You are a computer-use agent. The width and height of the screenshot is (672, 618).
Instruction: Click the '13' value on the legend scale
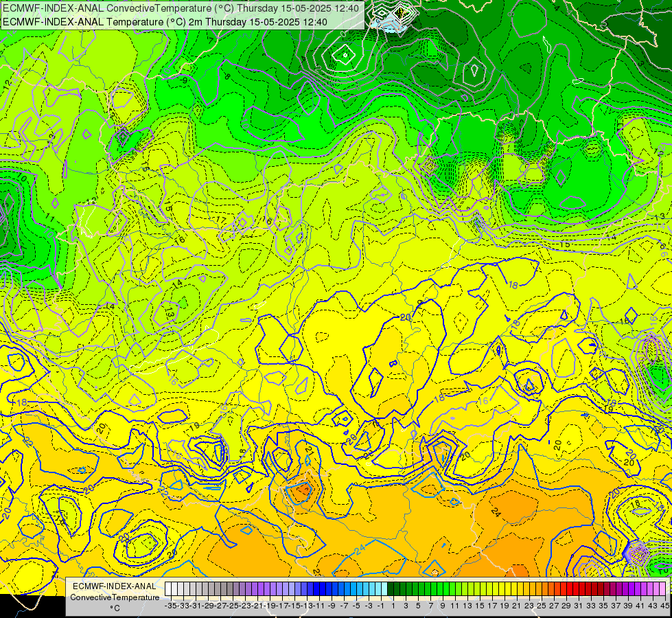tap(468, 606)
